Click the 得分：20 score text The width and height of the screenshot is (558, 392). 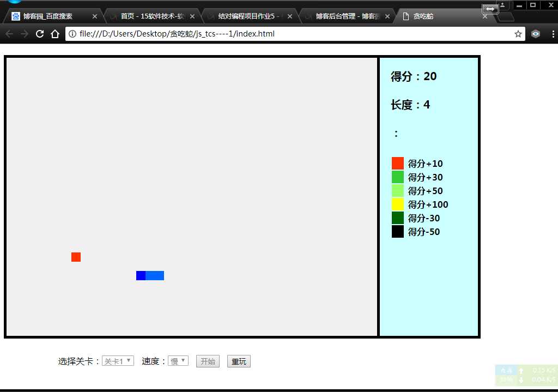(x=414, y=76)
